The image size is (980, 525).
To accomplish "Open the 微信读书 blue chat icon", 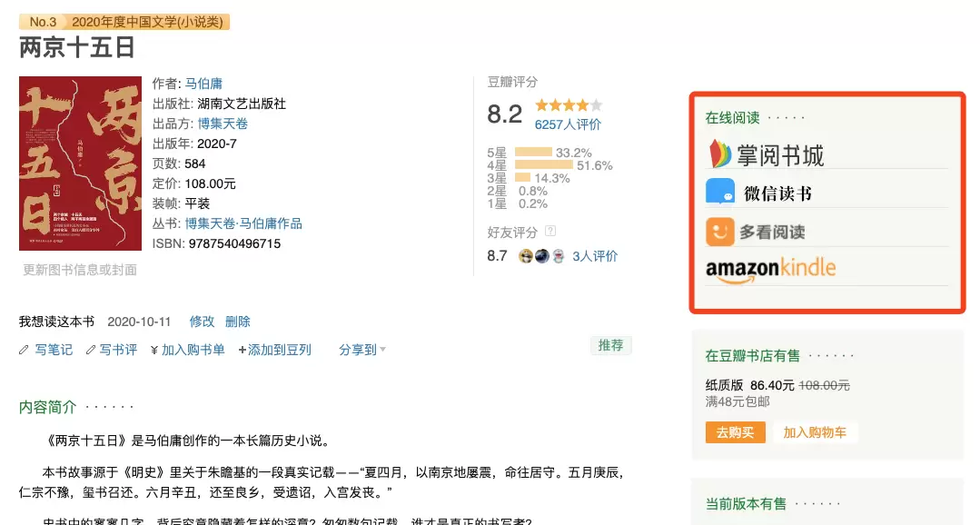I will point(720,192).
